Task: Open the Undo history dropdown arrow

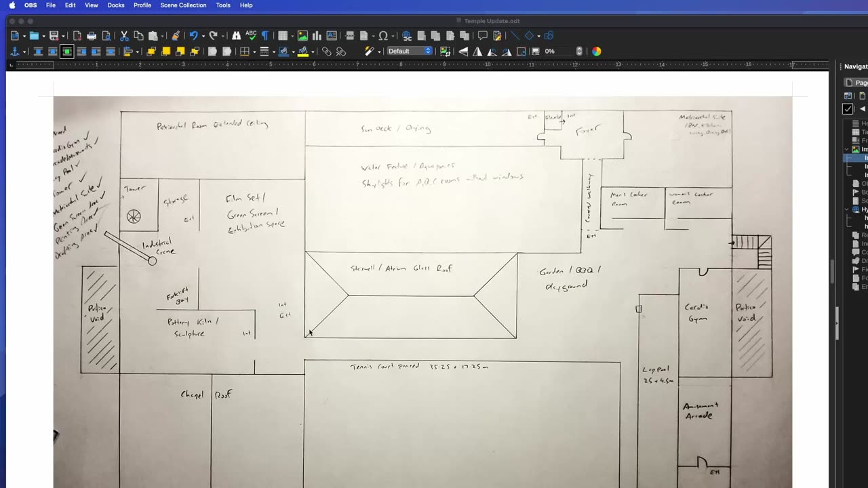Action: [x=203, y=36]
